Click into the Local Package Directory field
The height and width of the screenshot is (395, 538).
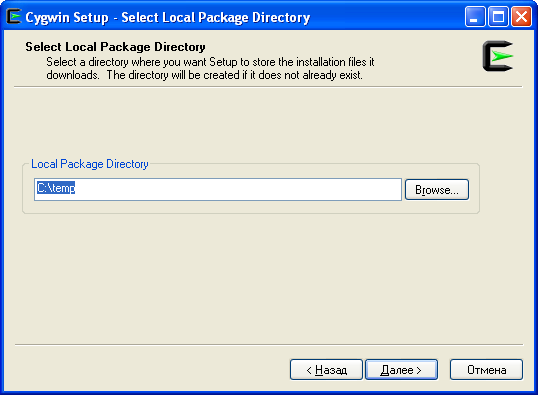pyautogui.click(x=218, y=189)
